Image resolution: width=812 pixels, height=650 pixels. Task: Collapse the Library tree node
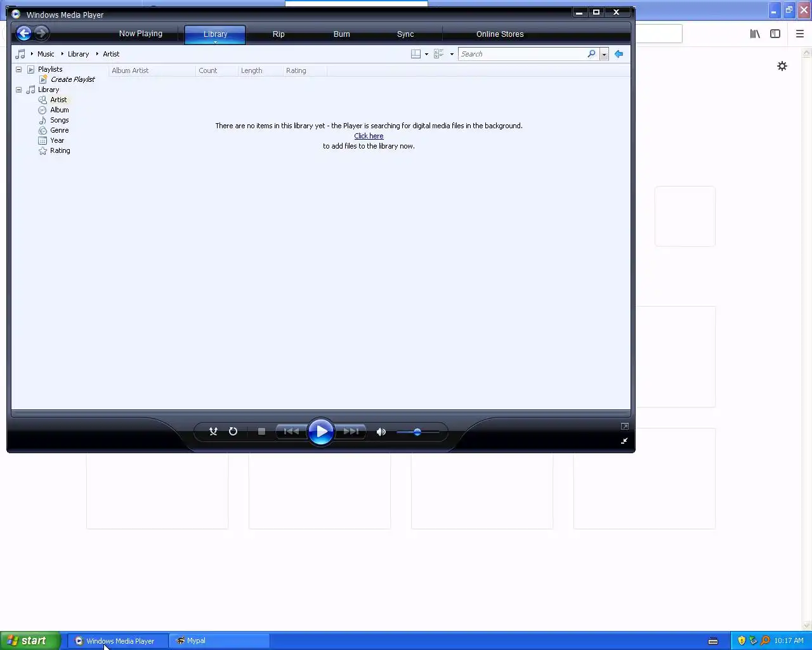(18, 90)
